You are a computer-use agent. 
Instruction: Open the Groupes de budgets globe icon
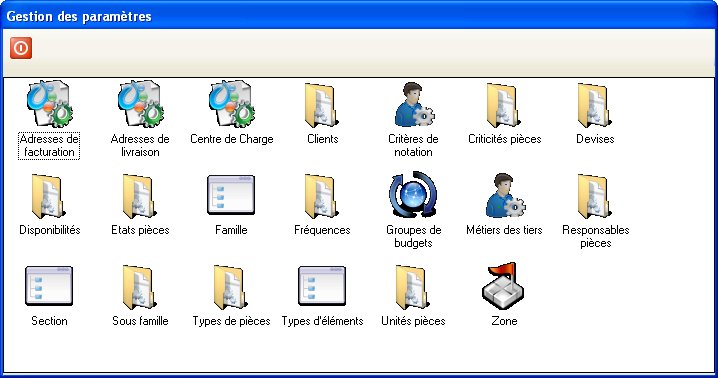413,195
